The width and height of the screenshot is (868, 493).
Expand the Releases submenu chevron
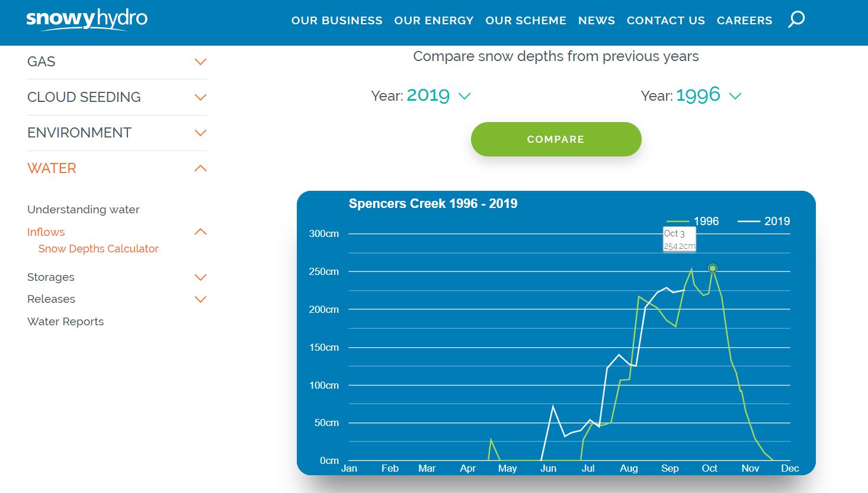point(200,299)
